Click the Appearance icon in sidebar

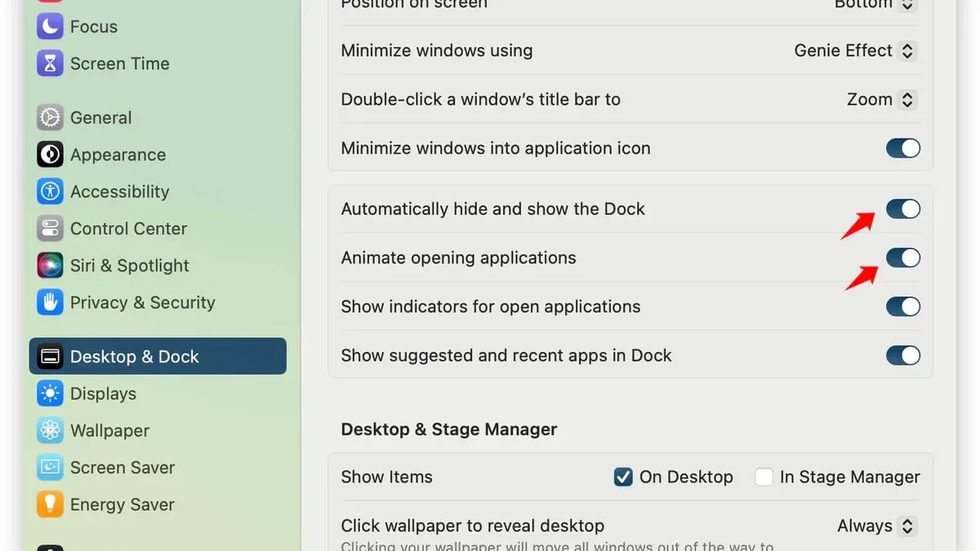pyautogui.click(x=50, y=154)
